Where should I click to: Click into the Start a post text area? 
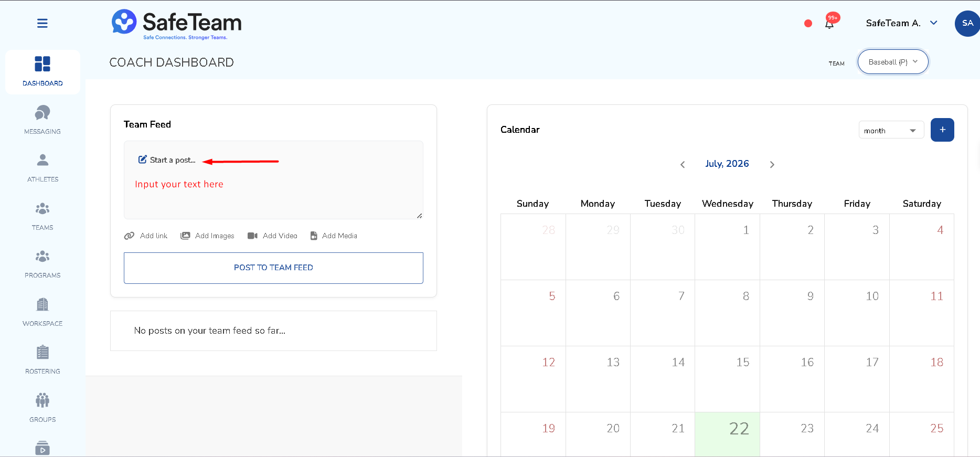pos(273,180)
